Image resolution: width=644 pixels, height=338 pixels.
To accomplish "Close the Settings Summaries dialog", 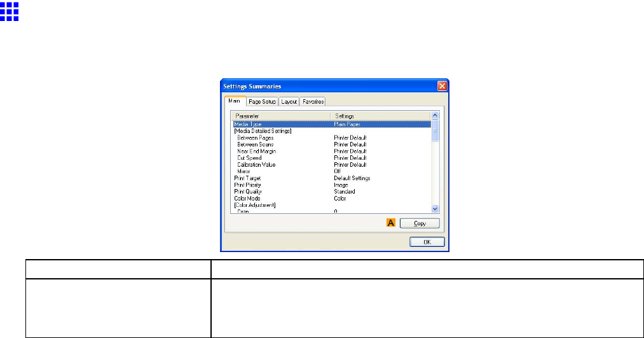I will click(442, 86).
